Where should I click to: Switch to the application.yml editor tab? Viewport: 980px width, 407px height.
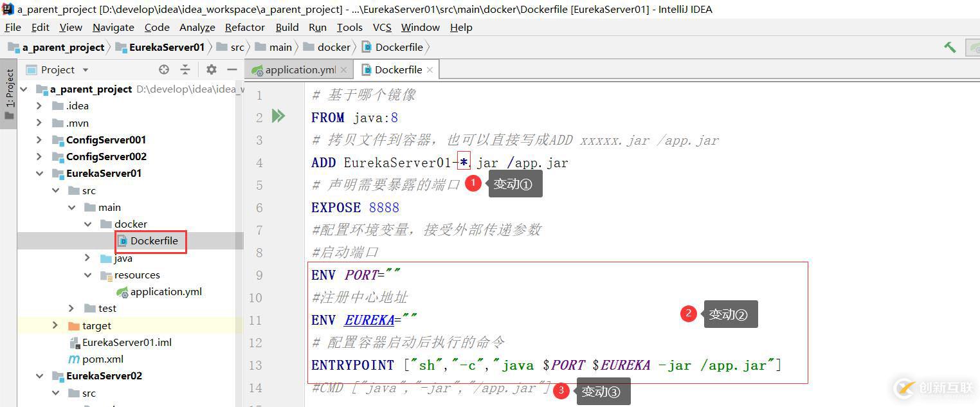tap(300, 69)
